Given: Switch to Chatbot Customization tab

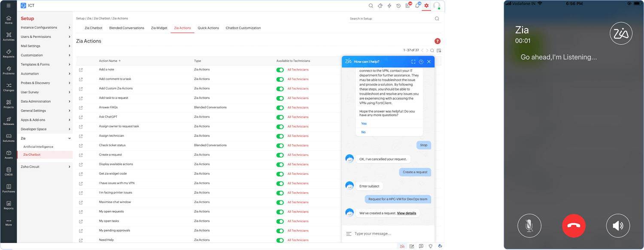Looking at the screenshot, I should [x=243, y=28].
